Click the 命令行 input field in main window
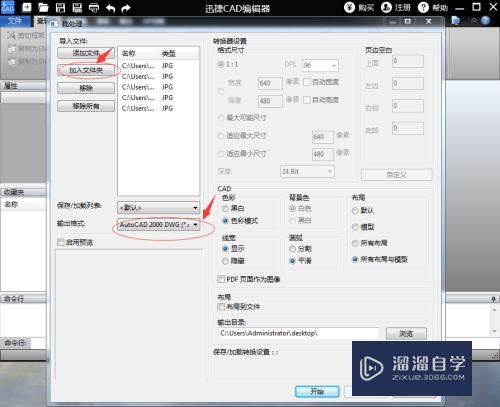This screenshot has width=500, height=407. [38, 343]
